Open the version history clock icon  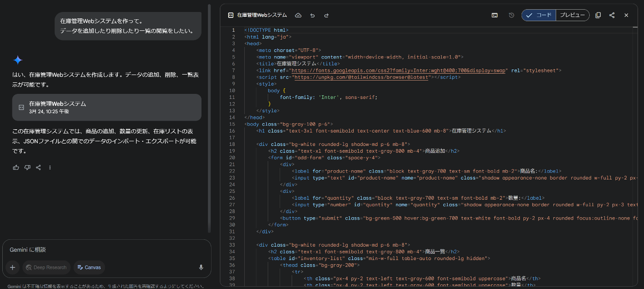point(512,15)
